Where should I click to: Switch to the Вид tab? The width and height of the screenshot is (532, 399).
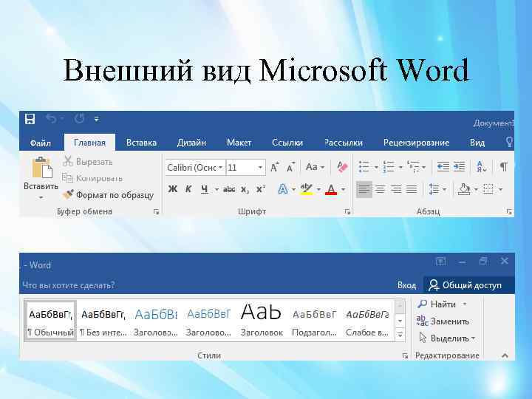pos(477,143)
